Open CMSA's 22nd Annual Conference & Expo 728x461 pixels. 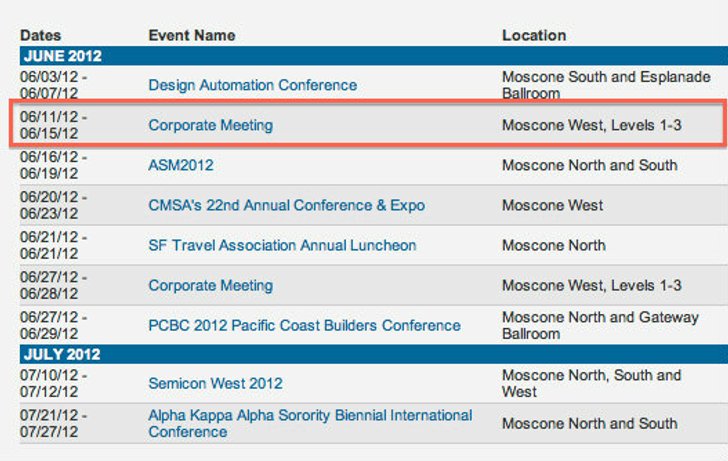coord(286,205)
